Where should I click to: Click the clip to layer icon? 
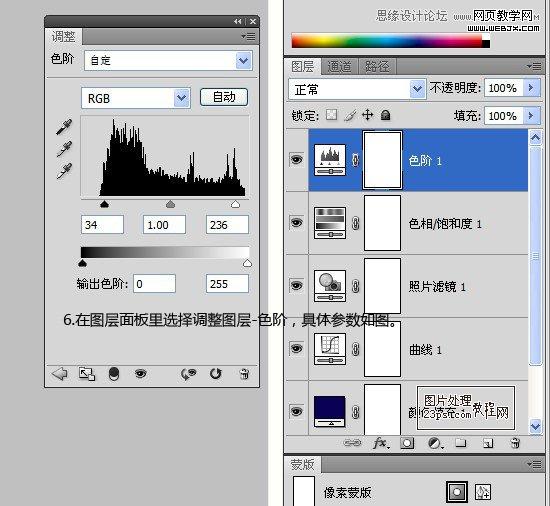[114, 374]
